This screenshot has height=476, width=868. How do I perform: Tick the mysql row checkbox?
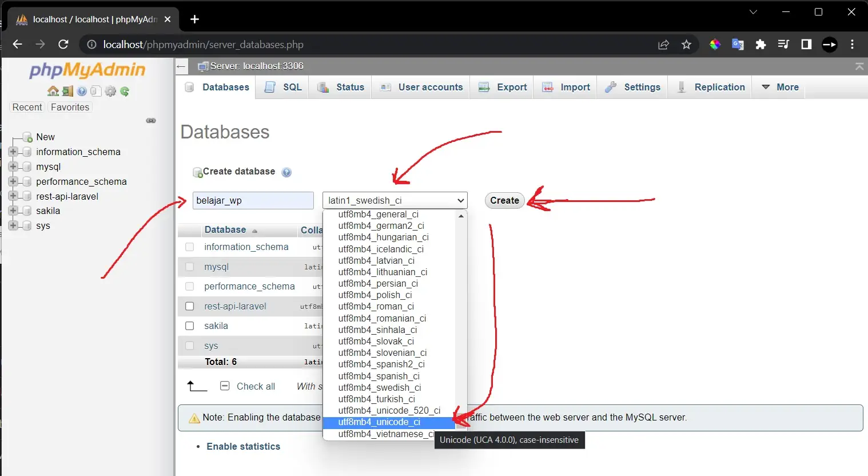(190, 267)
